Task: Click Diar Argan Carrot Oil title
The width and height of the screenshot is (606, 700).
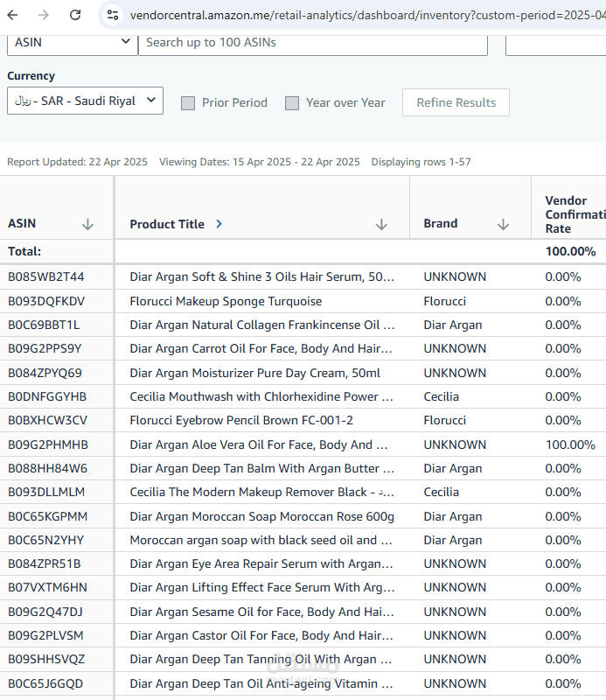Action: 261,348
